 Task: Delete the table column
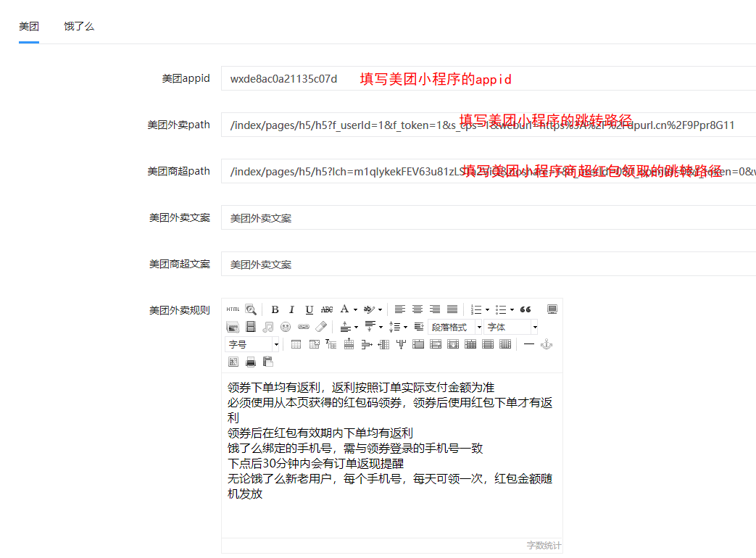click(x=401, y=344)
